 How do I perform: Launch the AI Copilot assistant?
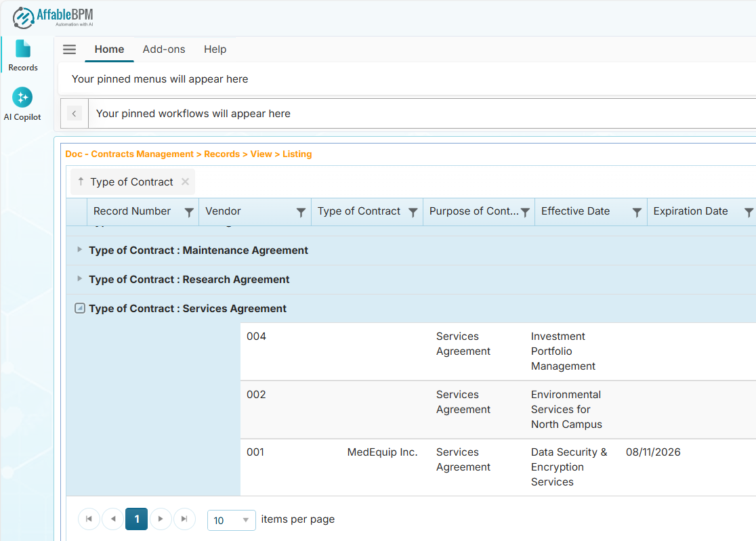click(x=22, y=103)
